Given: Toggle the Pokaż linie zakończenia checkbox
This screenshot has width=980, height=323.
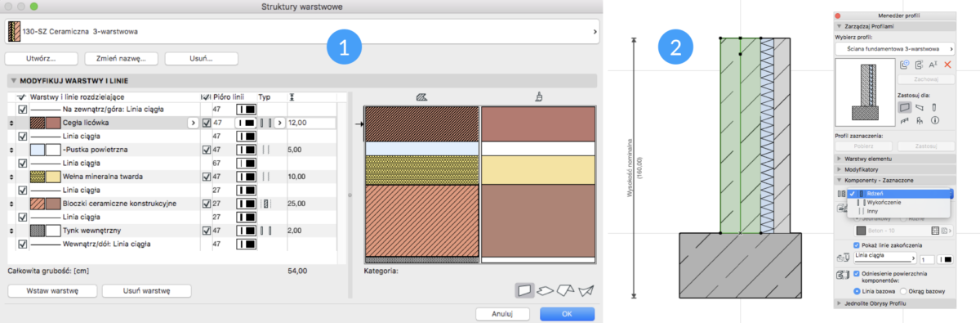Looking at the screenshot, I should coord(856,244).
